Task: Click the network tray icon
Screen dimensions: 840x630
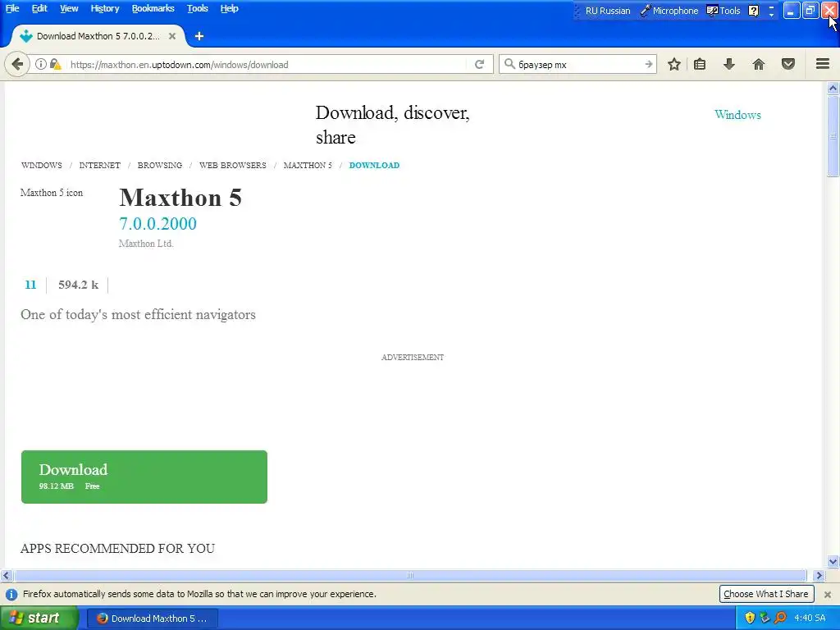Action: point(765,618)
